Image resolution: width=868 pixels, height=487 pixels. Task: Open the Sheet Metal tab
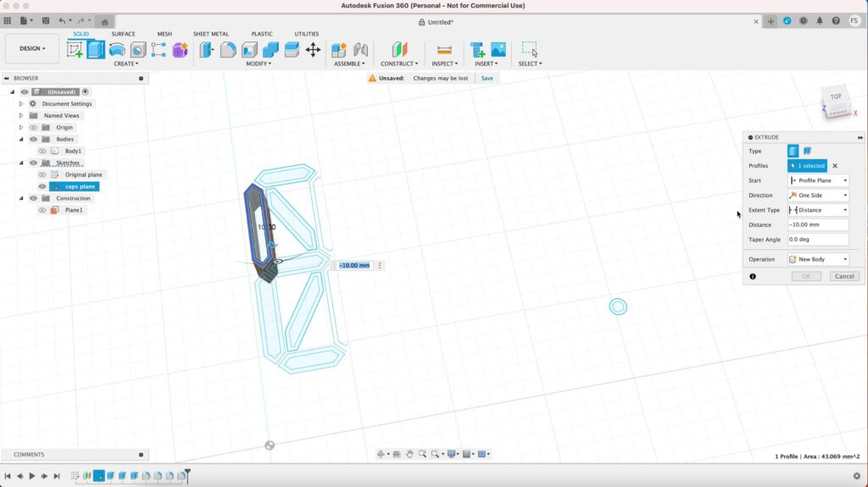click(210, 34)
